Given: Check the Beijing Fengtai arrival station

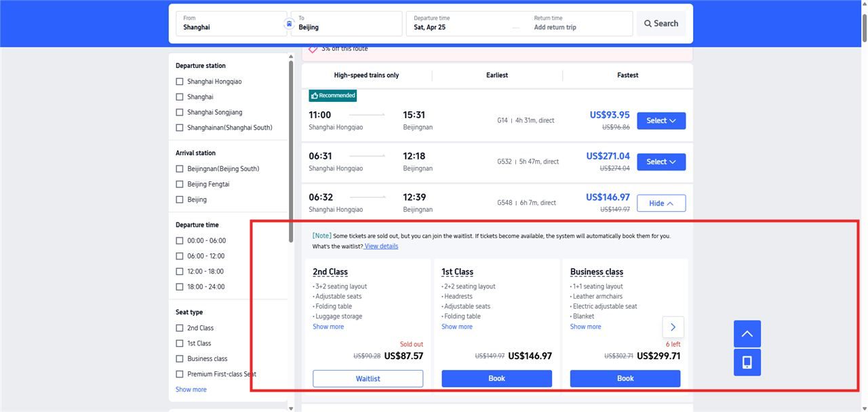Looking at the screenshot, I should tap(180, 184).
